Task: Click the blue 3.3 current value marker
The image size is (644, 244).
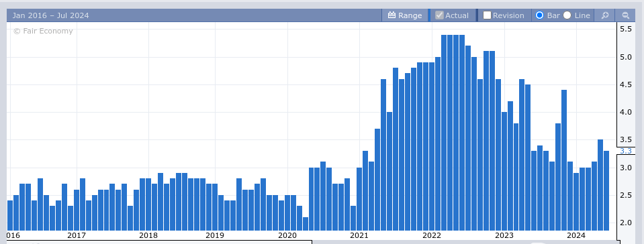Action: 626,151
